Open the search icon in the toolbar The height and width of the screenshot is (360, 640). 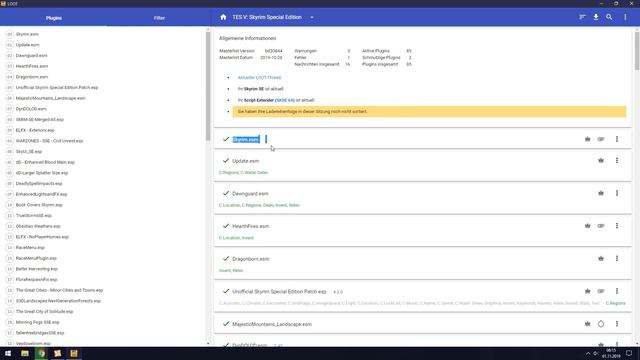click(609, 17)
